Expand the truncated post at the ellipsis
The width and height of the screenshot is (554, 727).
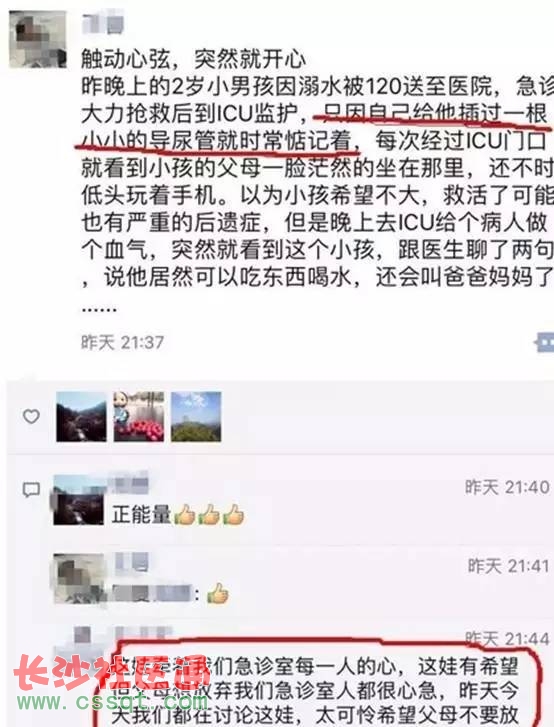[99, 310]
